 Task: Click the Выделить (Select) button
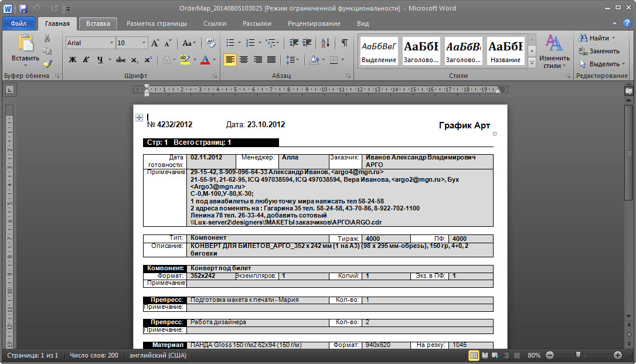click(x=603, y=64)
